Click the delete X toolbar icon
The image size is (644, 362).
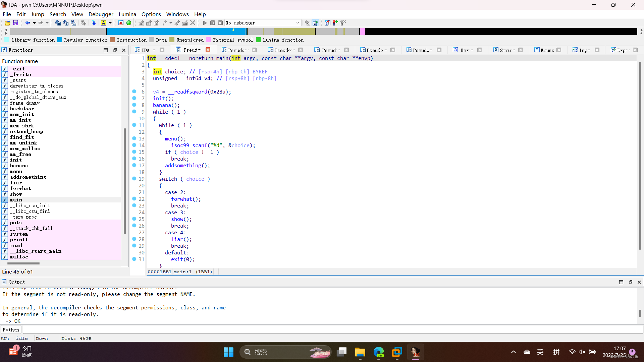click(x=193, y=23)
